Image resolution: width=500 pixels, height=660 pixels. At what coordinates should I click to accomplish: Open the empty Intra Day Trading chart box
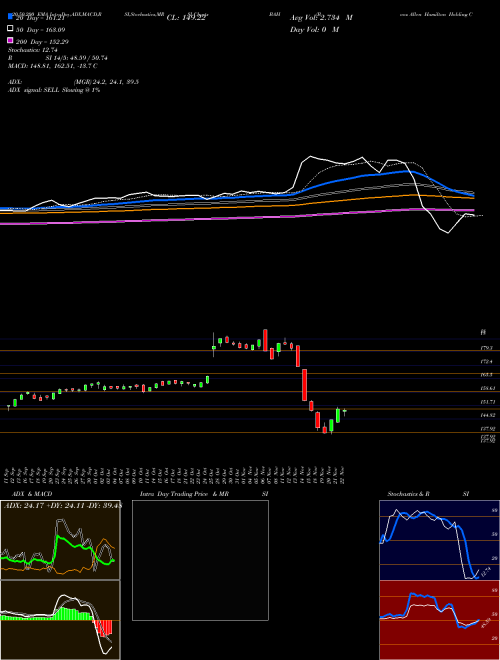200,560
